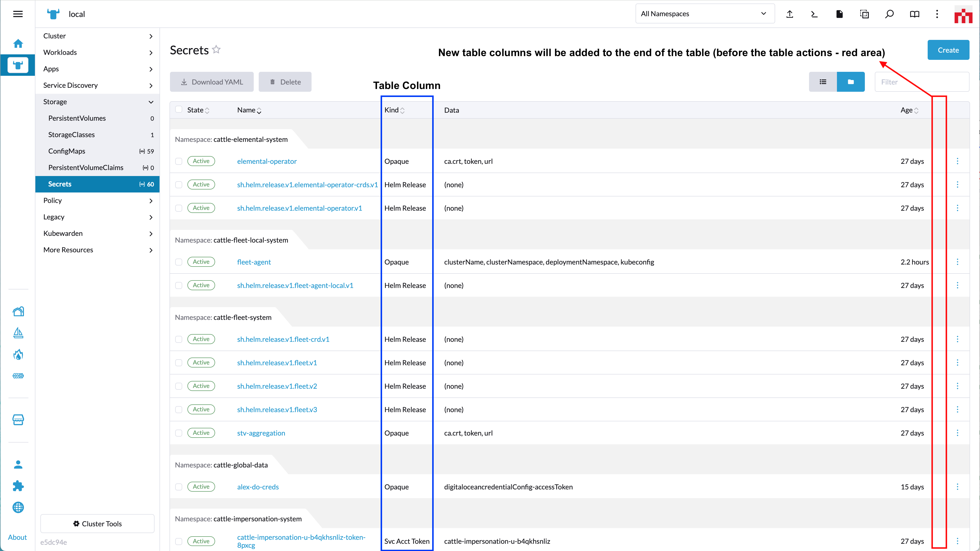Open Global Settings globe icon

pos(18,507)
